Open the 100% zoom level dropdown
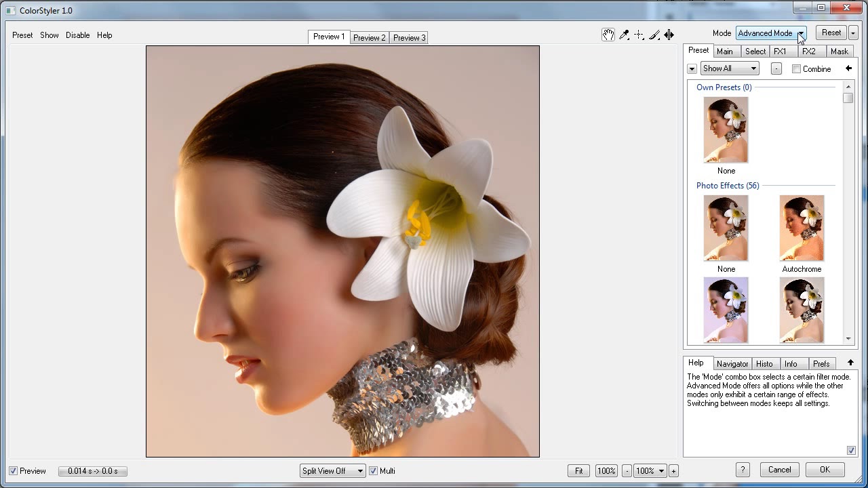Screen dimensions: 868x488 pyautogui.click(x=650, y=471)
